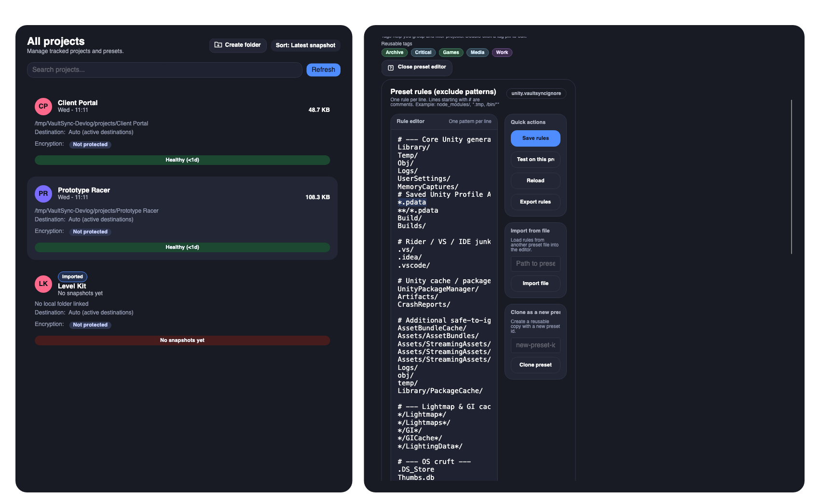
Task: Click the CP avatar of Client Portal
Action: click(43, 107)
